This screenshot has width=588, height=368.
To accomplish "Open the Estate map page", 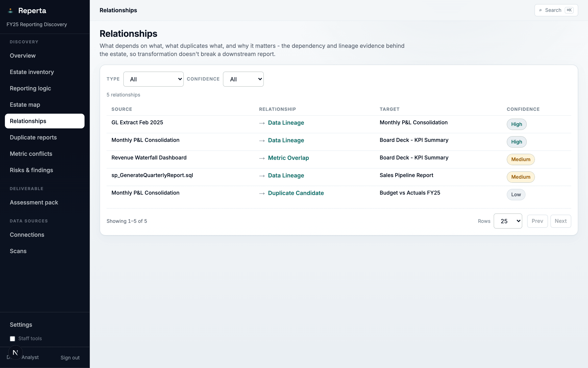I will pos(45,105).
